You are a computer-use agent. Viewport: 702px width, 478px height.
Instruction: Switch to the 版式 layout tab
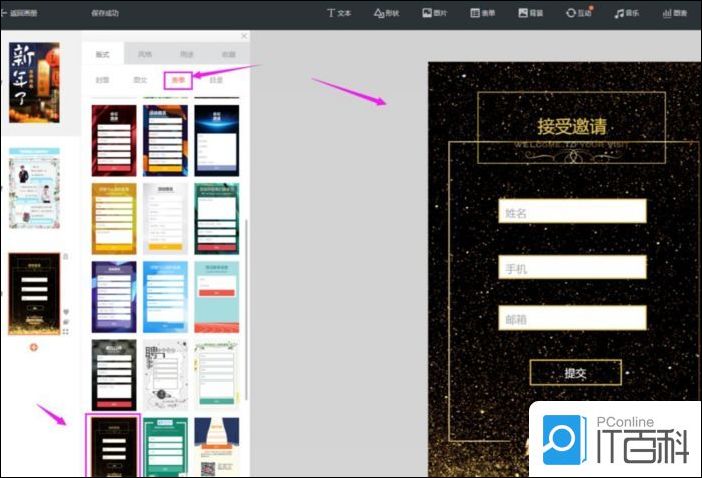coord(103,54)
